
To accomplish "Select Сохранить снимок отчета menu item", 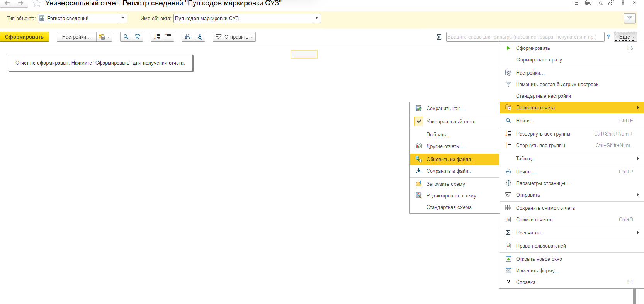I will 572,208.
